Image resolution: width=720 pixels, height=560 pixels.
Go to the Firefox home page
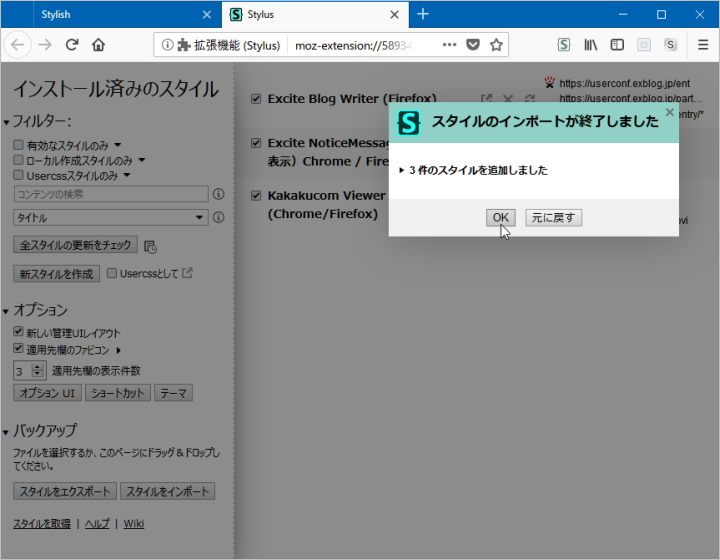[98, 45]
